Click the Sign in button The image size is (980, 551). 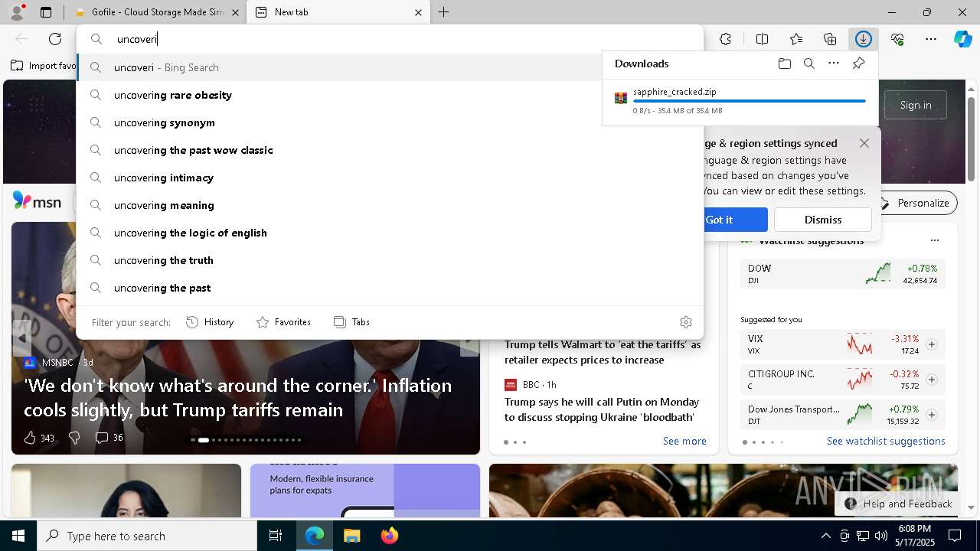(916, 105)
